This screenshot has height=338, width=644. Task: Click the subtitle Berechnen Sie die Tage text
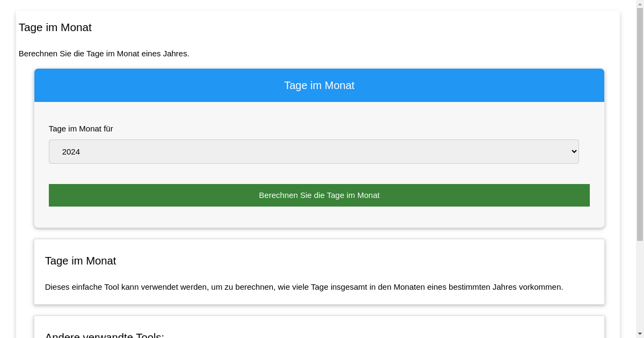(x=104, y=54)
